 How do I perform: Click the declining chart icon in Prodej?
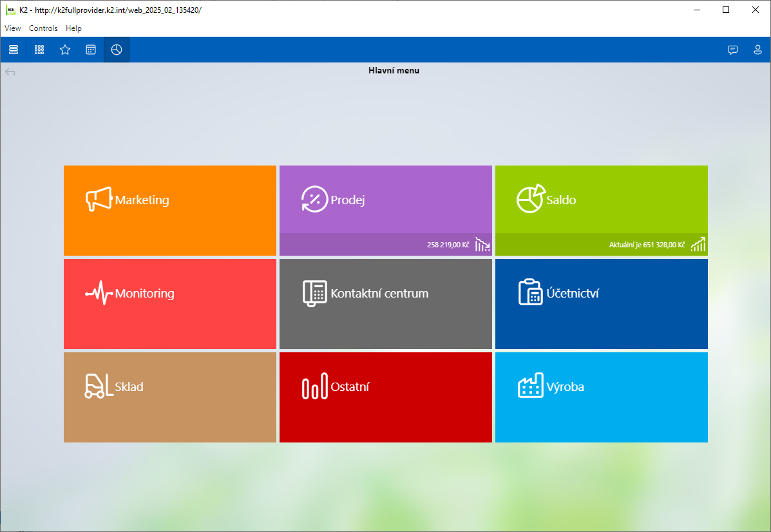[x=482, y=244]
